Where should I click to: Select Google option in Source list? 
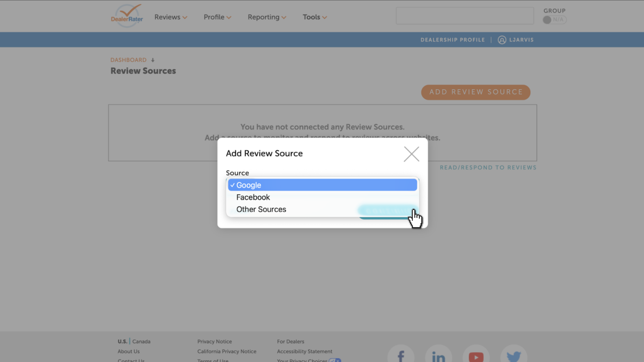click(x=323, y=185)
